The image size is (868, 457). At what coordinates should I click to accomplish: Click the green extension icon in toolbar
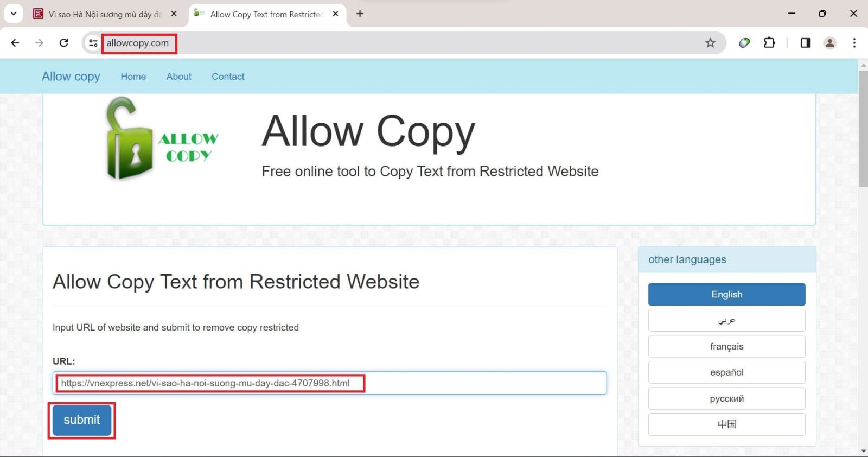[744, 43]
